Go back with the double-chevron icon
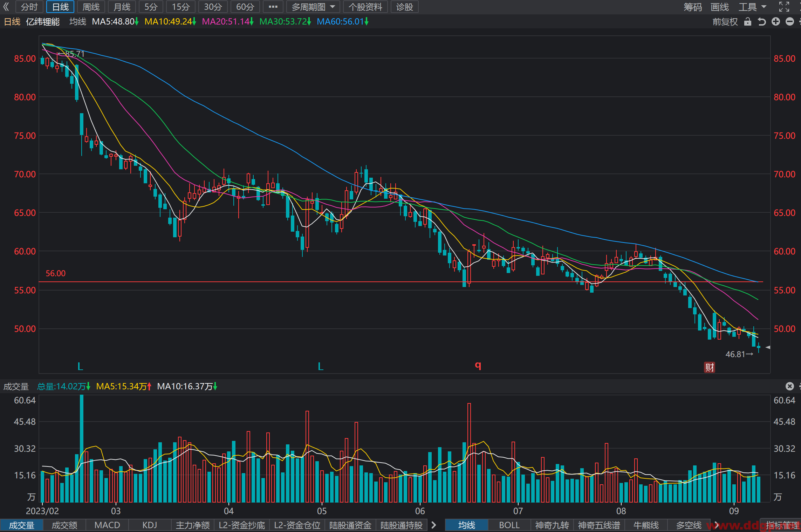Image resolution: width=801 pixels, height=532 pixels. [6, 7]
